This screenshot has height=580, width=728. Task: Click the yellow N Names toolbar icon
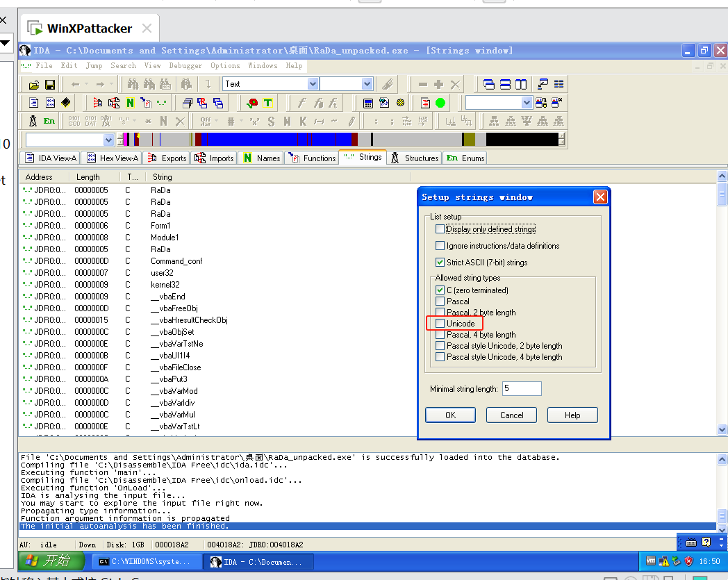pyautogui.click(x=130, y=103)
